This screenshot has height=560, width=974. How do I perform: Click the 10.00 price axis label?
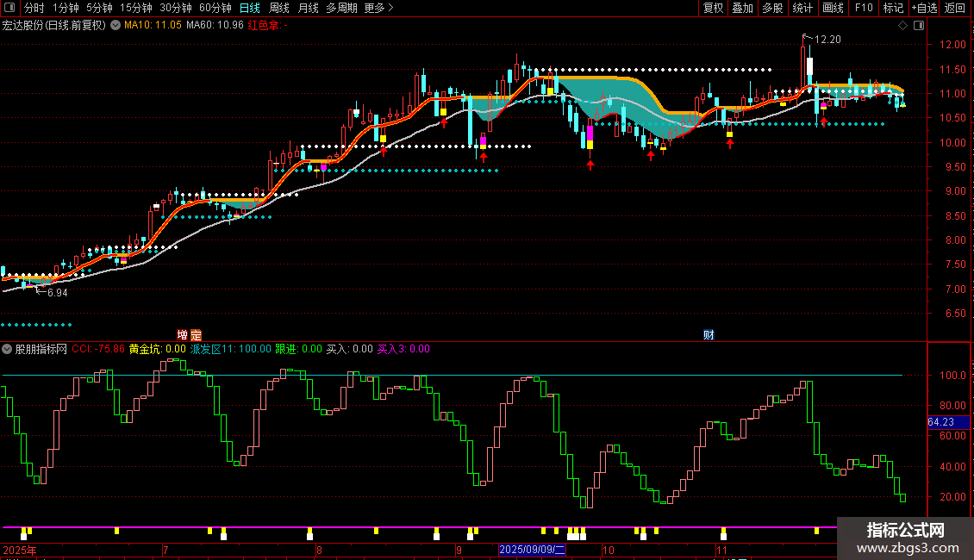click(952, 143)
